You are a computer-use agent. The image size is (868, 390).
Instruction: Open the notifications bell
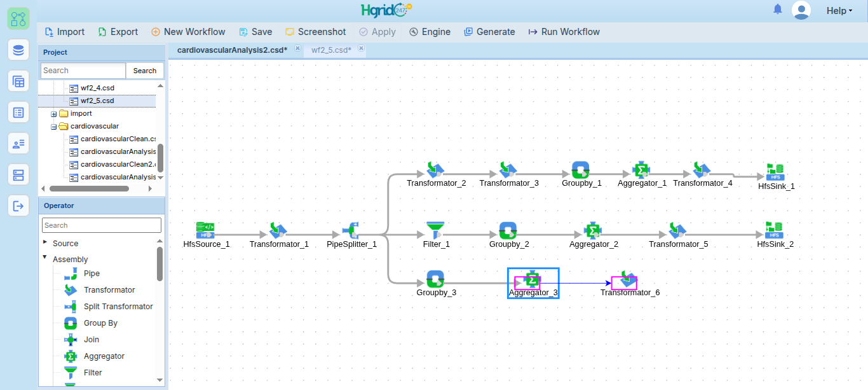click(x=778, y=10)
